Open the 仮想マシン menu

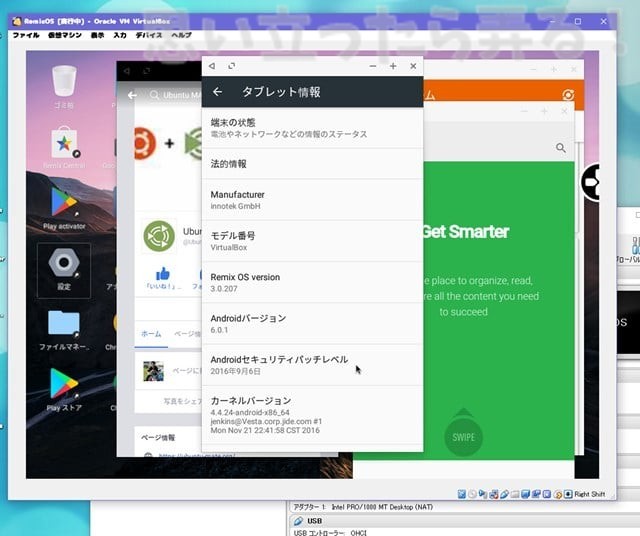tap(65, 35)
